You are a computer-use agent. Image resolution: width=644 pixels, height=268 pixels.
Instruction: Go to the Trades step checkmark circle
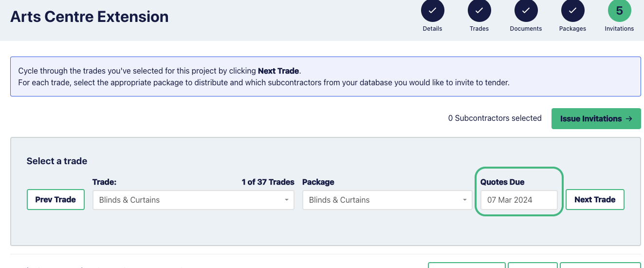coord(479,11)
